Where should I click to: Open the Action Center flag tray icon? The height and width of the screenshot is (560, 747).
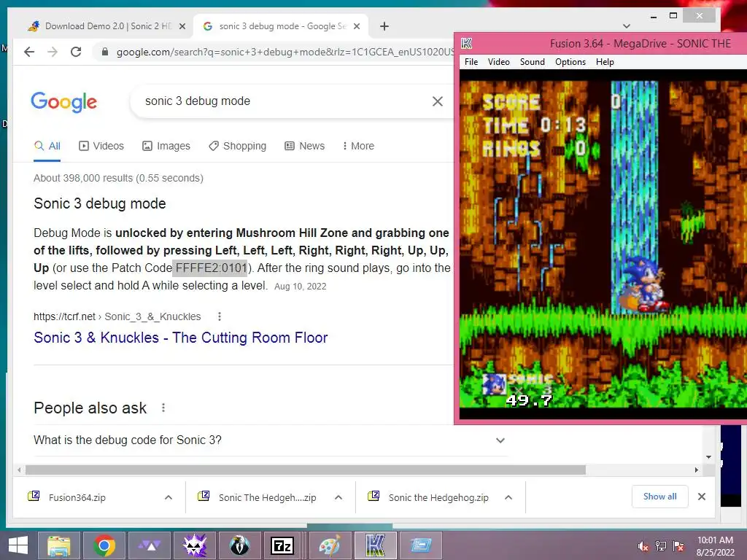tap(678, 546)
